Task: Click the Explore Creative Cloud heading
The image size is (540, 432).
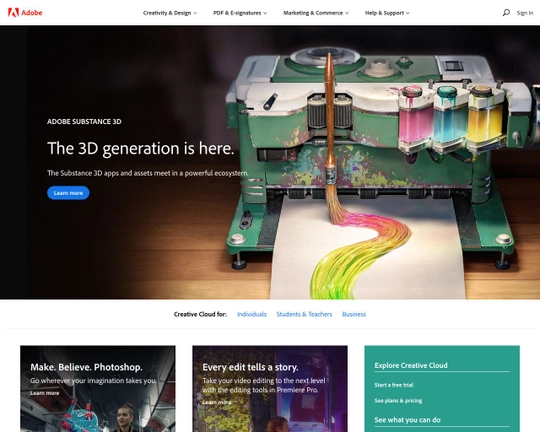Action: [x=411, y=366]
